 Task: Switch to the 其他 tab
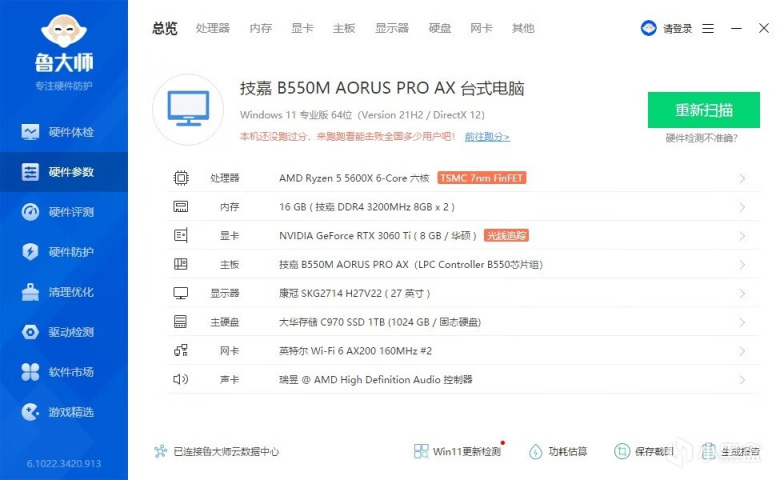pos(523,28)
